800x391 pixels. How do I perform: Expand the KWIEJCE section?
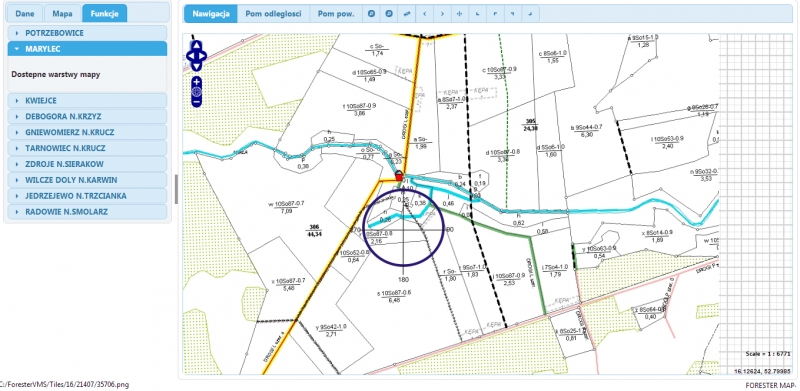(87, 101)
